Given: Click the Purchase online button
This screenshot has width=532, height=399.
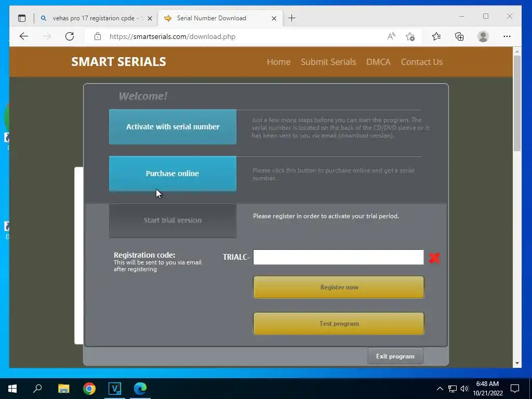Looking at the screenshot, I should (172, 174).
